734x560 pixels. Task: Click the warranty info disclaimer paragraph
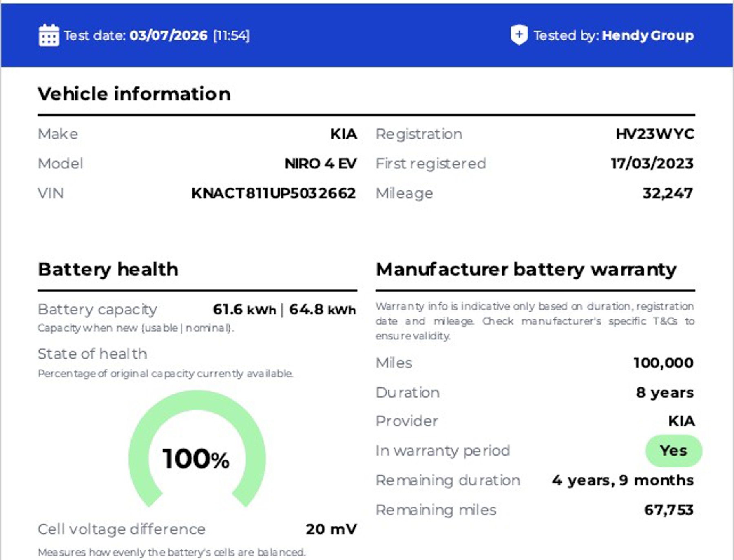tap(535, 321)
